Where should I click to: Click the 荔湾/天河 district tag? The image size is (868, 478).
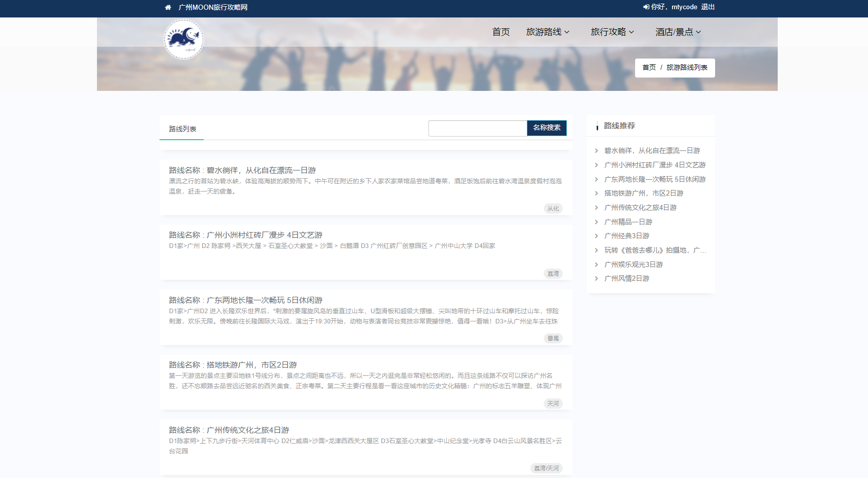(x=546, y=468)
